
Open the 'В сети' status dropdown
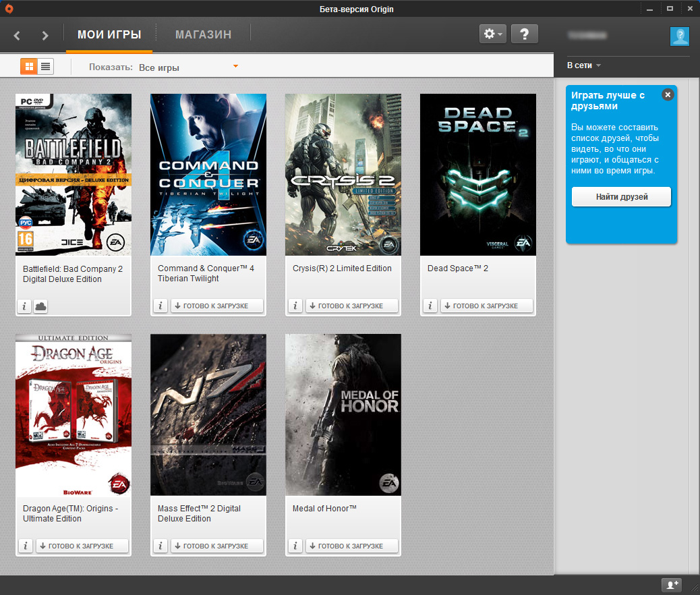[584, 65]
